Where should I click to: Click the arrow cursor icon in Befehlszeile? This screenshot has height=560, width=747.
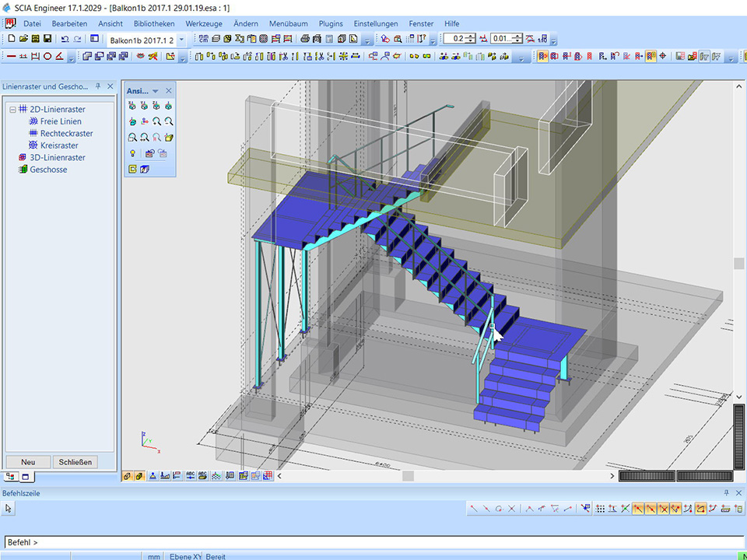[9, 509]
